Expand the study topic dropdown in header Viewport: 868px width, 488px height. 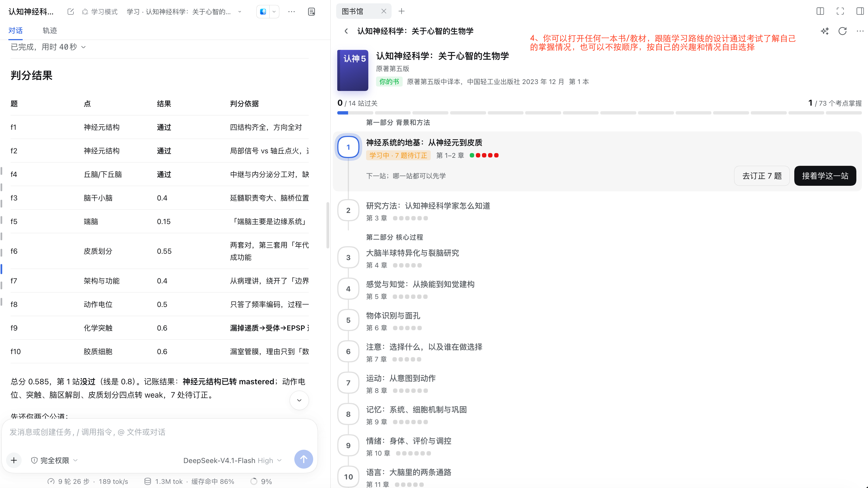239,12
